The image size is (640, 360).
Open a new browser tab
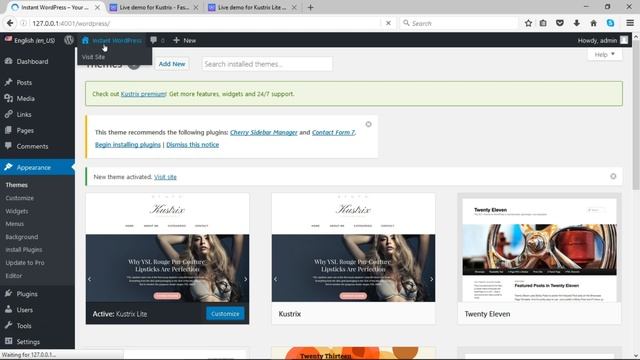pos(311,7)
